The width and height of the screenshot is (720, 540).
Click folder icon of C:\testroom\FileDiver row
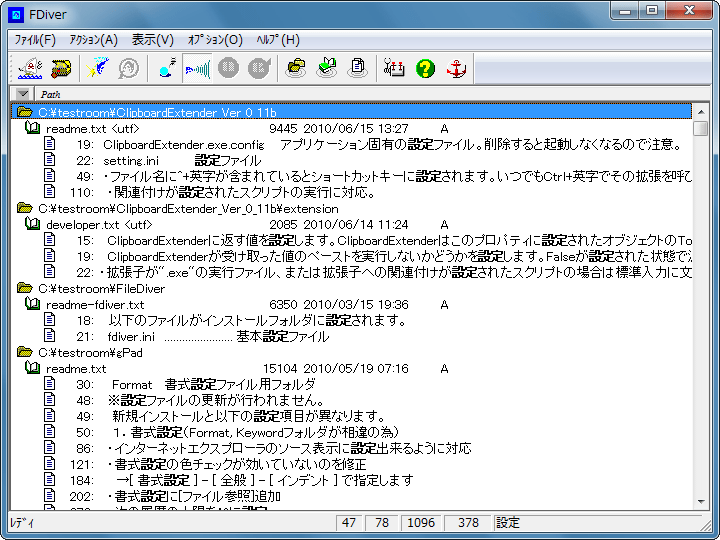tap(25, 288)
